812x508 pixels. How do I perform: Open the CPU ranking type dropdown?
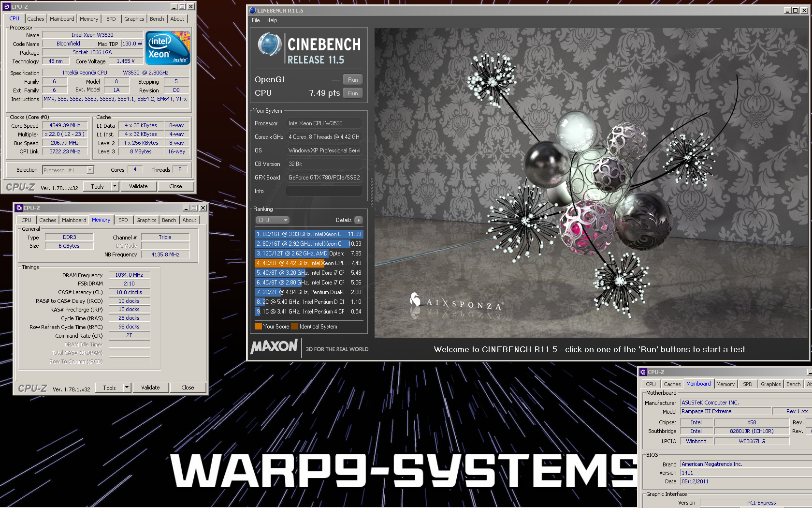click(272, 220)
